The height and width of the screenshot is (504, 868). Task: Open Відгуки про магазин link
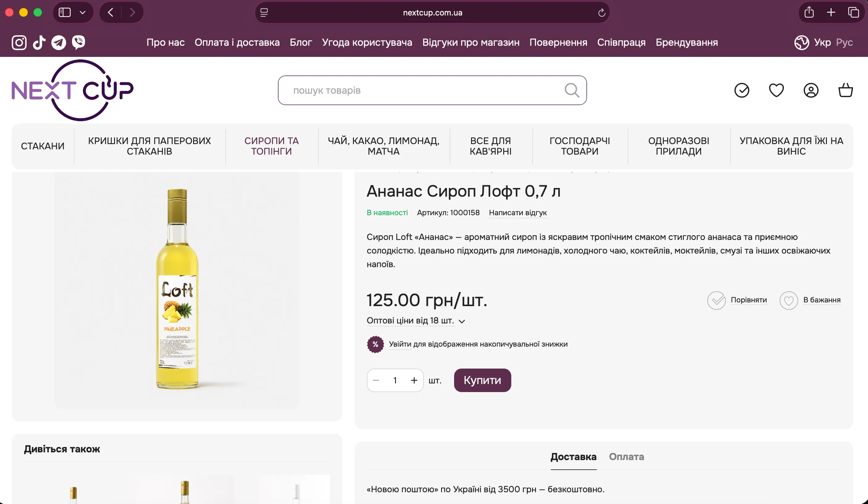(x=471, y=42)
